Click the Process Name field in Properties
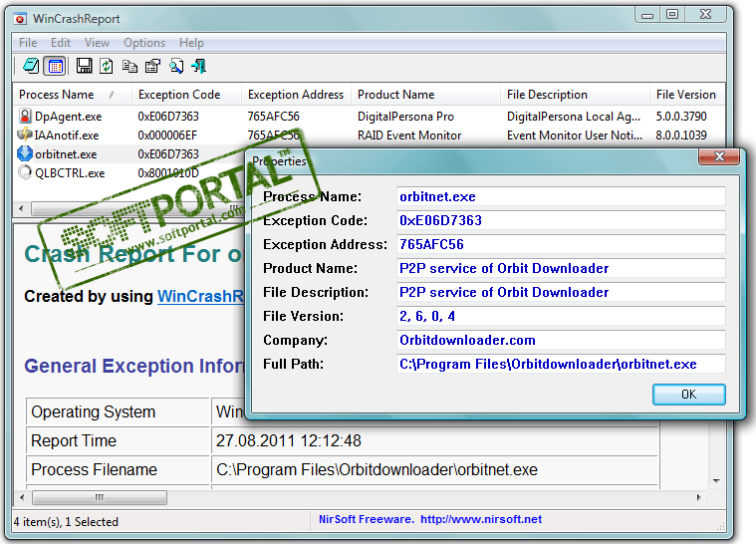Image resolution: width=756 pixels, height=544 pixels. pos(561,196)
